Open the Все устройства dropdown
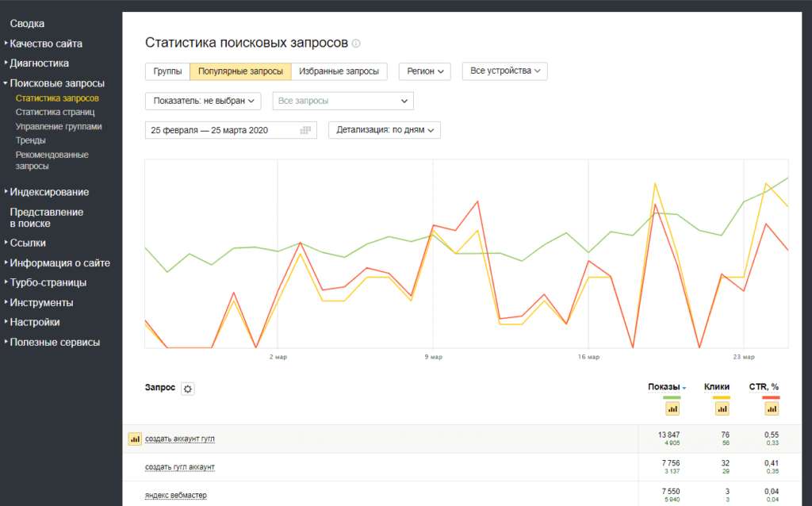 click(x=505, y=71)
